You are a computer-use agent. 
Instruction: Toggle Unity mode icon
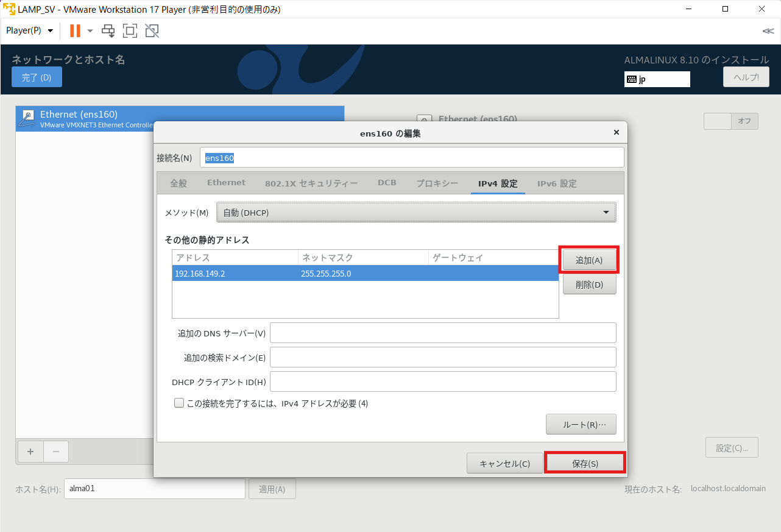(x=152, y=30)
